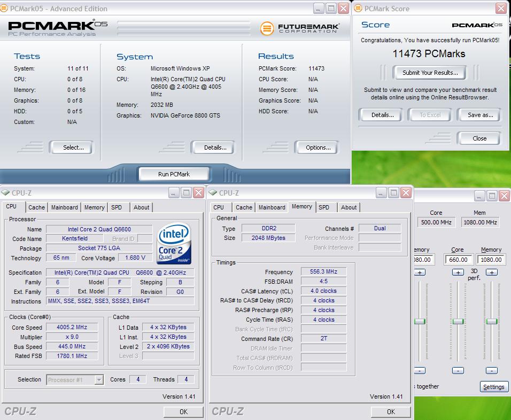Open the Processor #1 selection dropdown
Viewport: 511px width, 420px height.
(99, 380)
